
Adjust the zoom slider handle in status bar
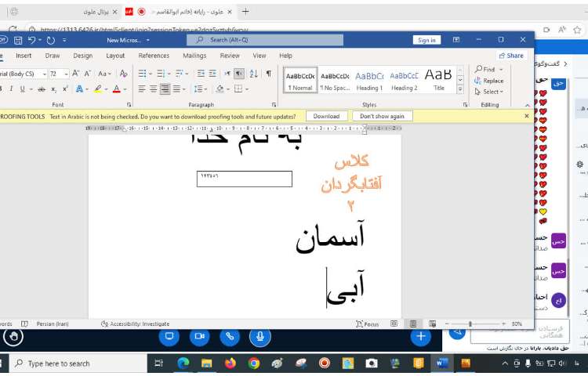(470, 324)
